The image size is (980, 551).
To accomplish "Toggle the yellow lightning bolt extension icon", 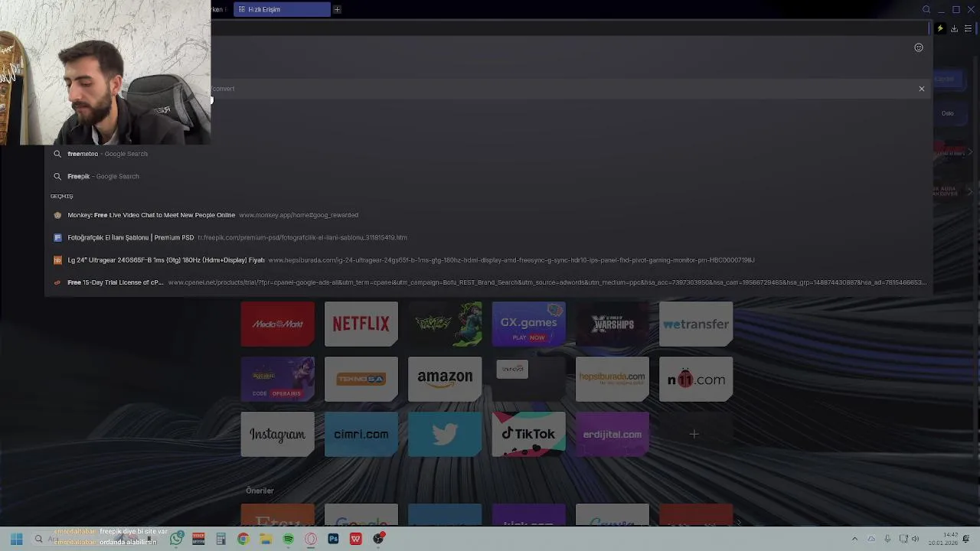I will [940, 28].
